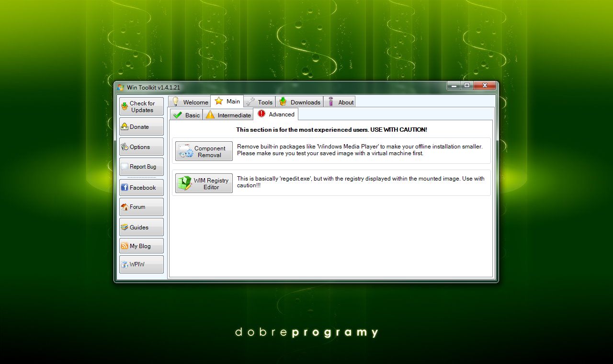Open the Guides button

[141, 227]
